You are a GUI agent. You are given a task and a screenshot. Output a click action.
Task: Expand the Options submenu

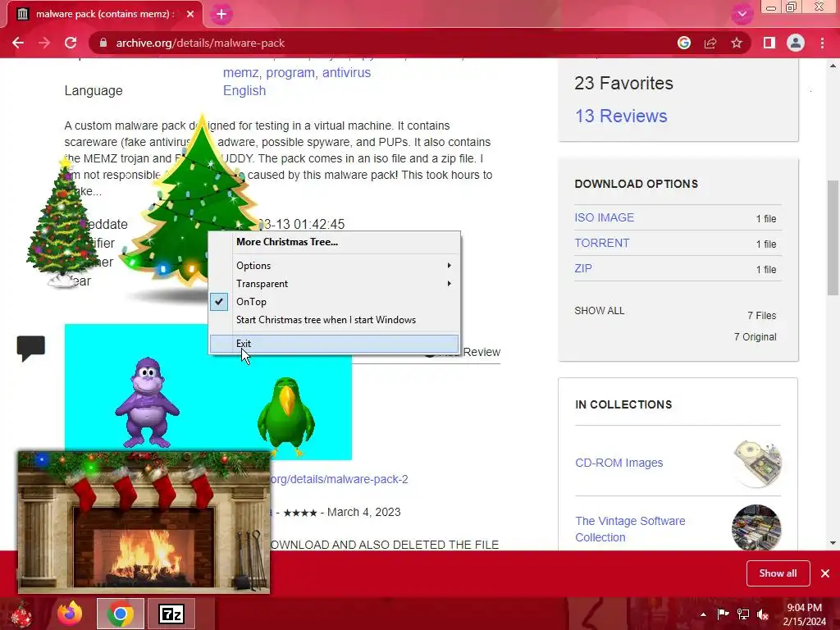click(x=335, y=265)
